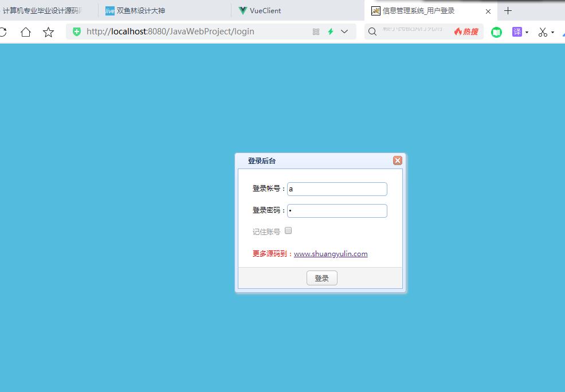Expand the translate extension dropdown arrow
This screenshot has height=392, width=565.
(x=527, y=33)
